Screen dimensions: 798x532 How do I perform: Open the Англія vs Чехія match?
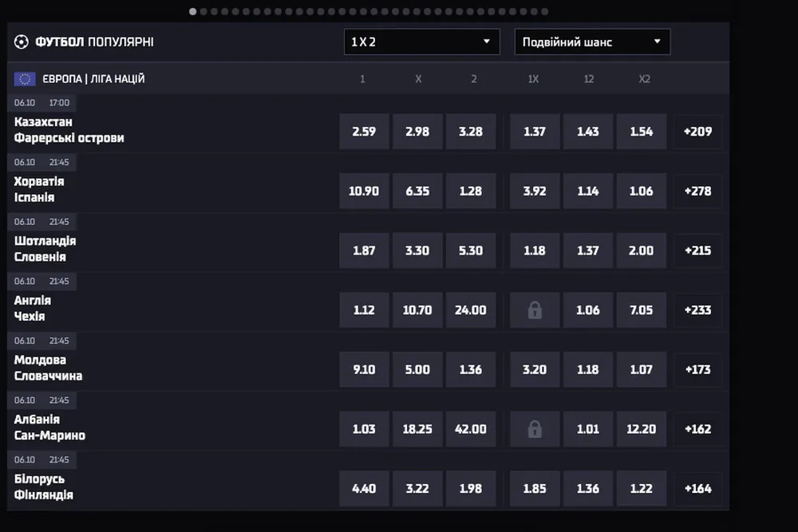33,308
